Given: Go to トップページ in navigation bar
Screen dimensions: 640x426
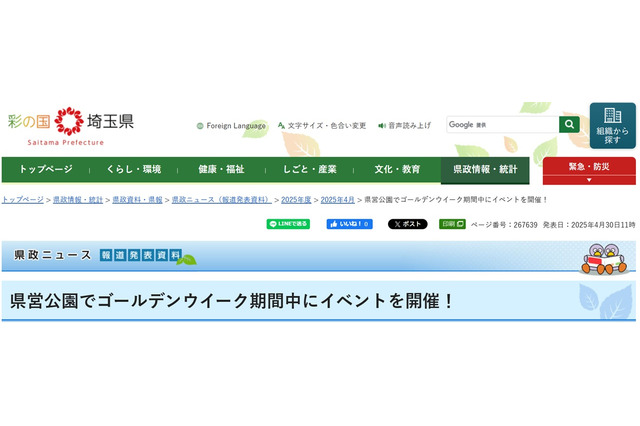Looking at the screenshot, I should coord(46,169).
